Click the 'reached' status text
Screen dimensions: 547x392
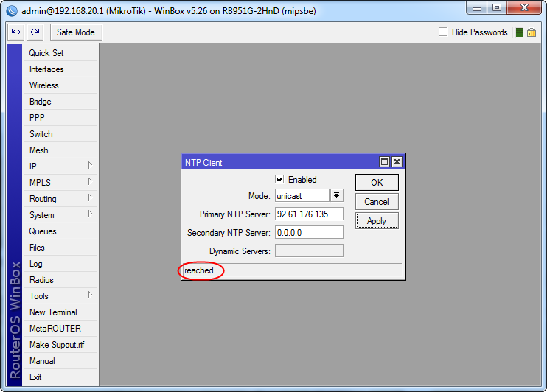(x=199, y=270)
